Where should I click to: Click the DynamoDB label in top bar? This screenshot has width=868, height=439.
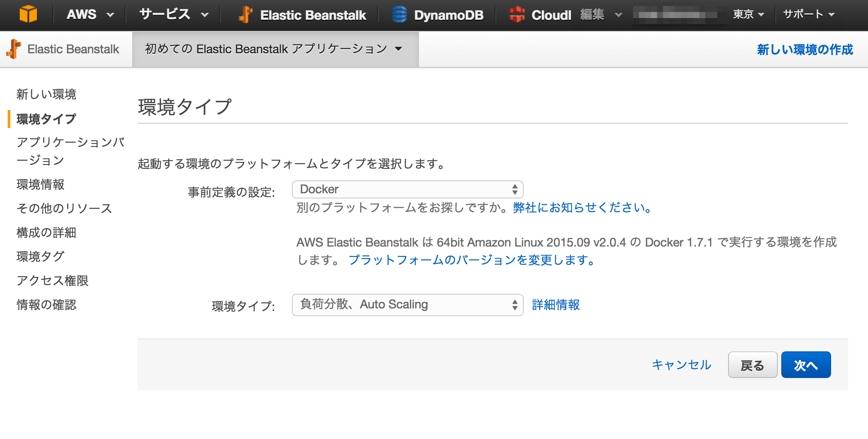click(449, 15)
